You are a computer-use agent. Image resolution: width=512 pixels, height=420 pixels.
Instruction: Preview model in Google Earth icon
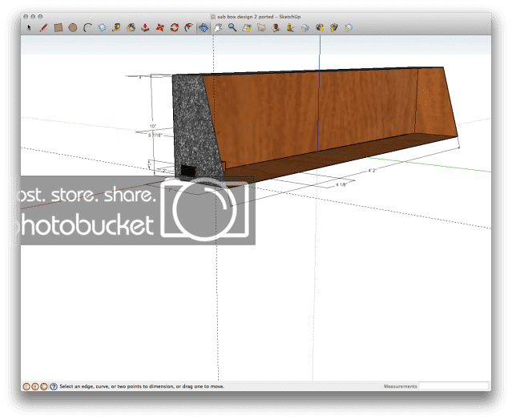click(304, 28)
